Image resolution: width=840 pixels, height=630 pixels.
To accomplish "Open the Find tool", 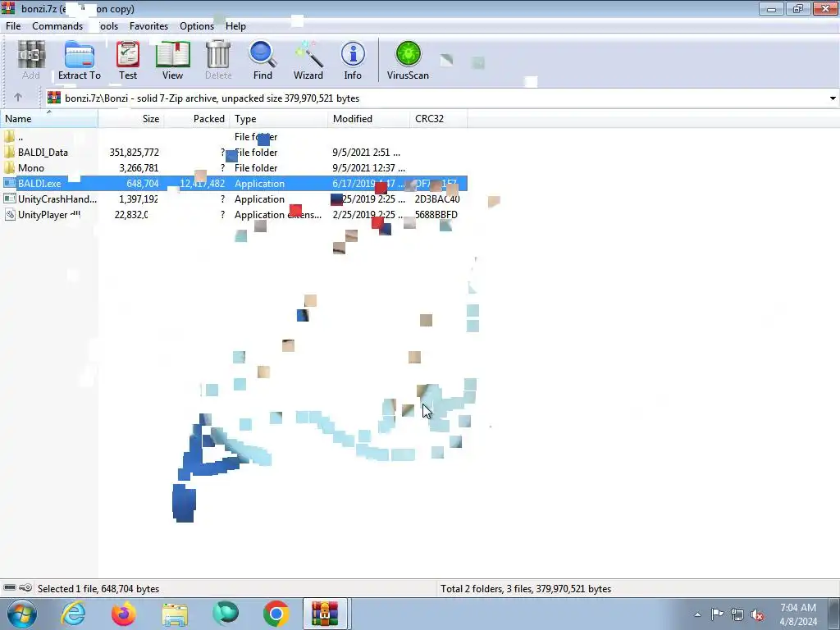I will point(262,60).
